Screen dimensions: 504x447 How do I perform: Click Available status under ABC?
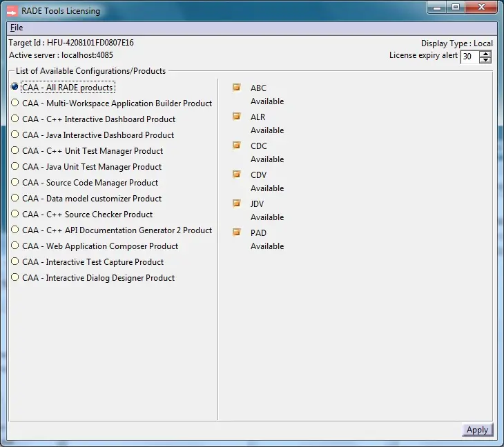pyautogui.click(x=267, y=101)
